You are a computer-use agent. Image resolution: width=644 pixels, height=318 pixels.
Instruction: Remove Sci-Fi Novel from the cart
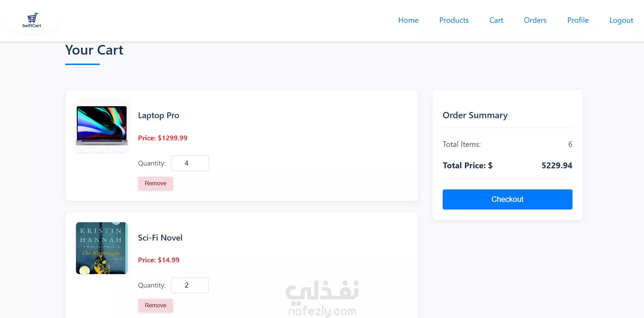[155, 306]
